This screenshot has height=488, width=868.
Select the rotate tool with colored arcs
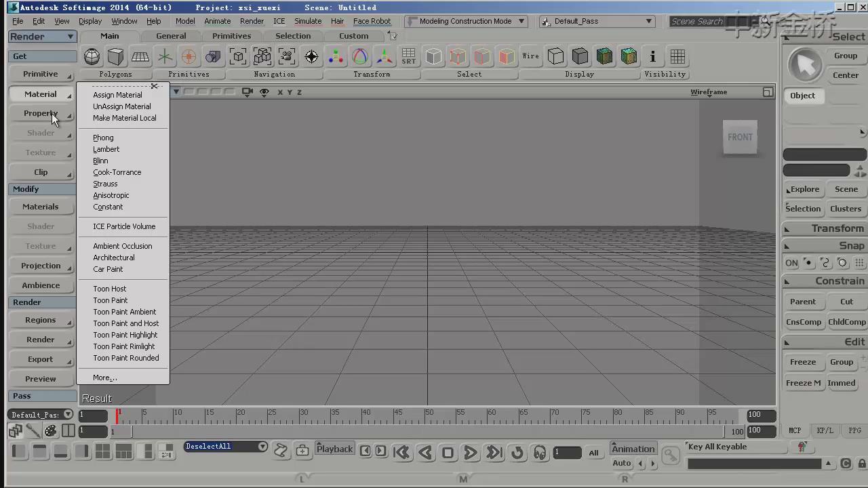[x=360, y=56]
